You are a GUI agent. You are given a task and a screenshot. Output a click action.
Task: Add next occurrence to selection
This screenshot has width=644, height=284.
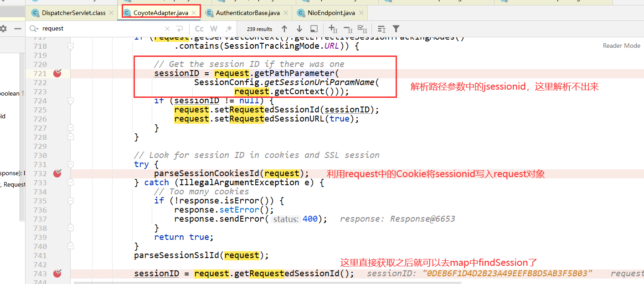[x=333, y=28]
